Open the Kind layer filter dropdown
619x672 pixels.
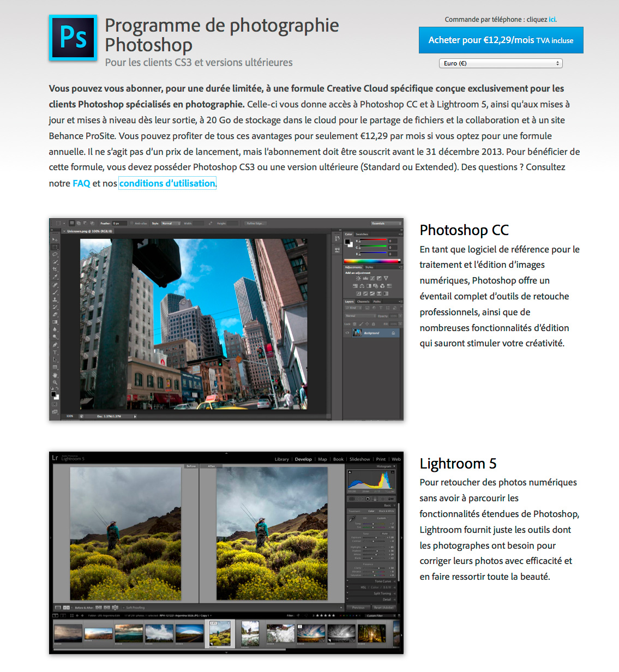click(353, 308)
